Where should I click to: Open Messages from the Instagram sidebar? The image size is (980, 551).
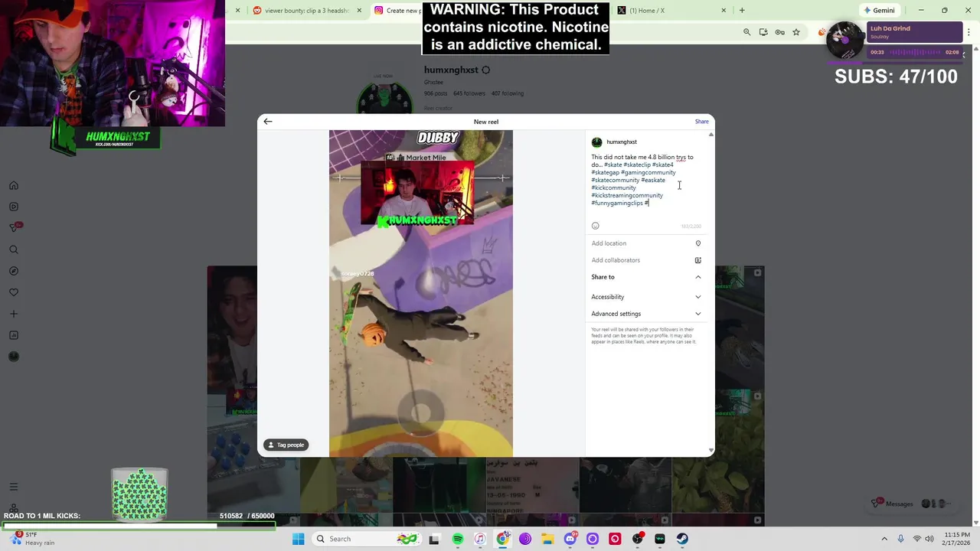click(x=14, y=227)
